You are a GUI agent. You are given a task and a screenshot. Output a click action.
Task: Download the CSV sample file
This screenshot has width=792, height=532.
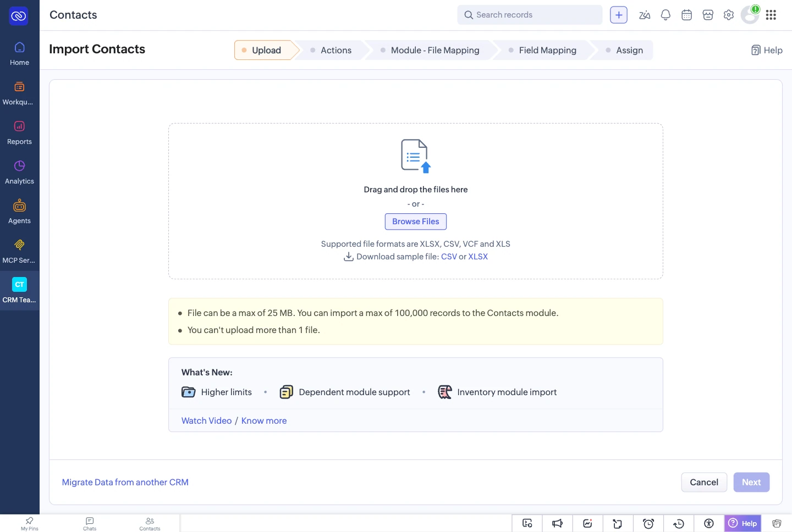coord(449,257)
